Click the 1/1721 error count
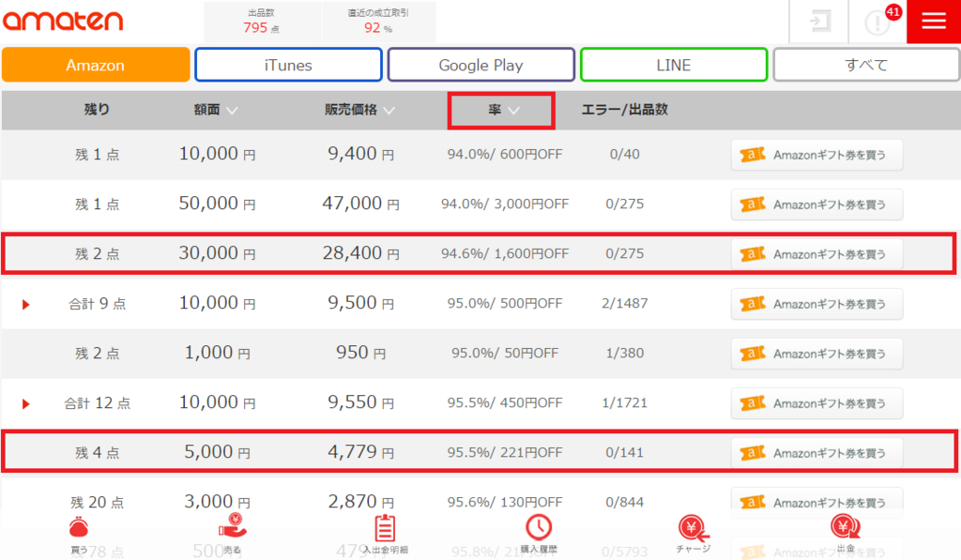The width and height of the screenshot is (961, 560). 624,402
